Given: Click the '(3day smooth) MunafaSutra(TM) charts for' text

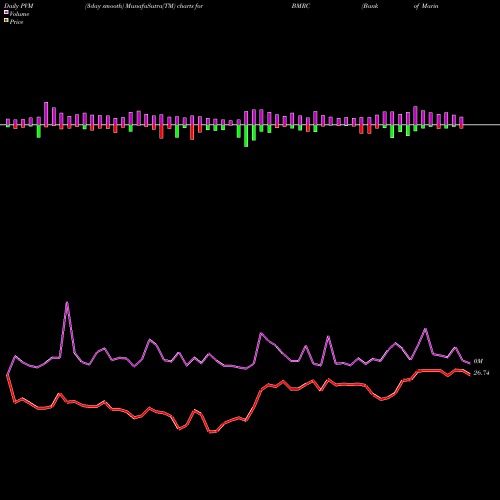Looking at the screenshot, I should 144,6.
